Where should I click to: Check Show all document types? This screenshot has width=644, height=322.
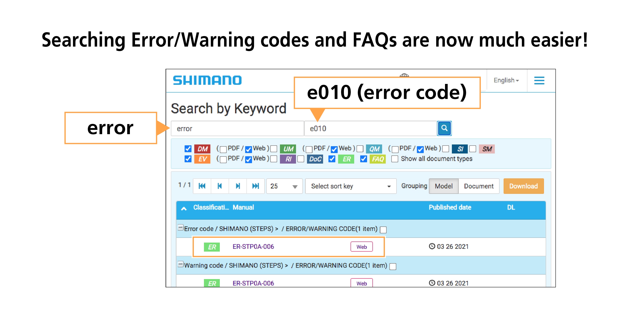coord(395,159)
